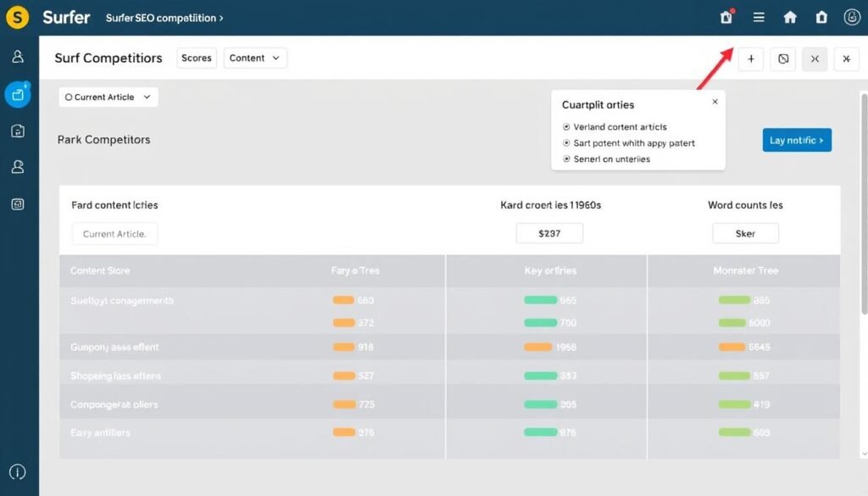
Task: Open the Surfer home icon in top bar
Action: click(789, 17)
